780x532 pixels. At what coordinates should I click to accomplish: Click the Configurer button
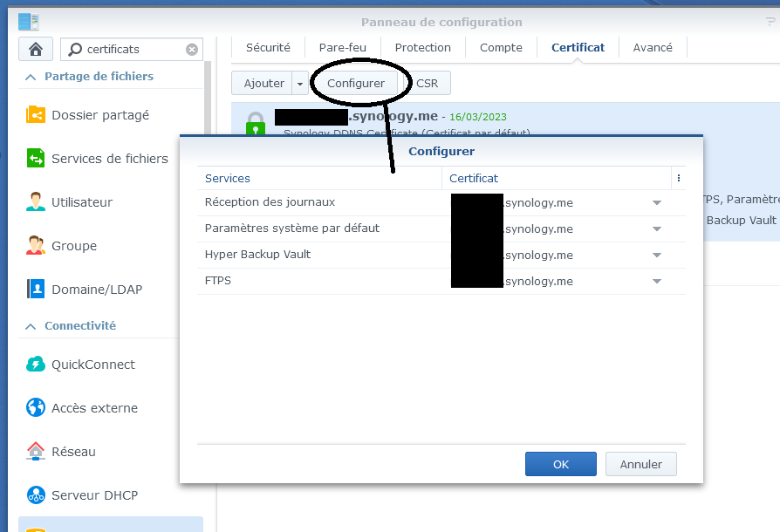(x=356, y=83)
